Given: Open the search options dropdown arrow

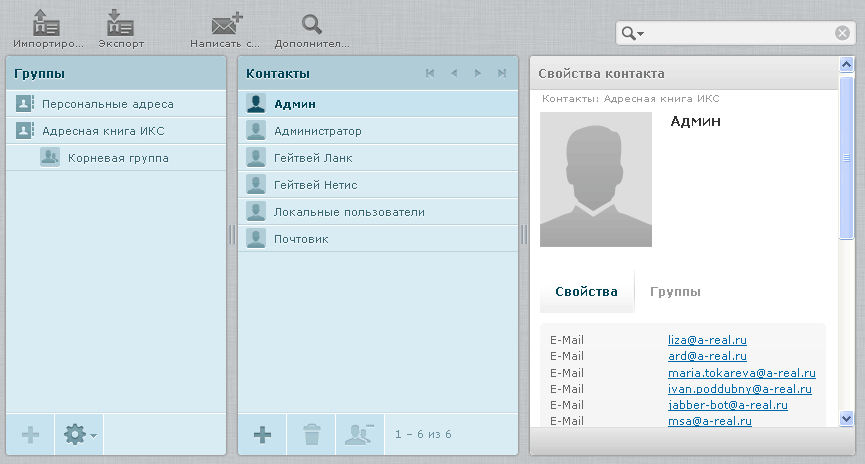Looking at the screenshot, I should [632, 33].
